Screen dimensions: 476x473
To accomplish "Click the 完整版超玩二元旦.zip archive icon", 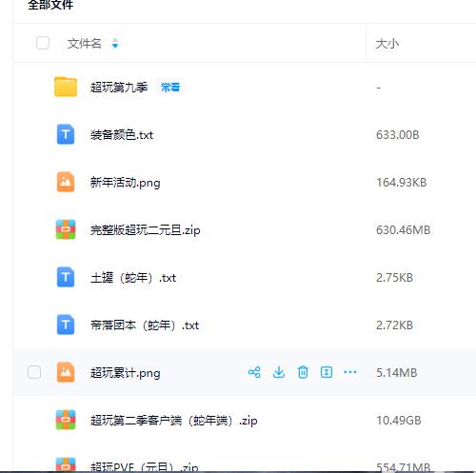I will 66,229.
